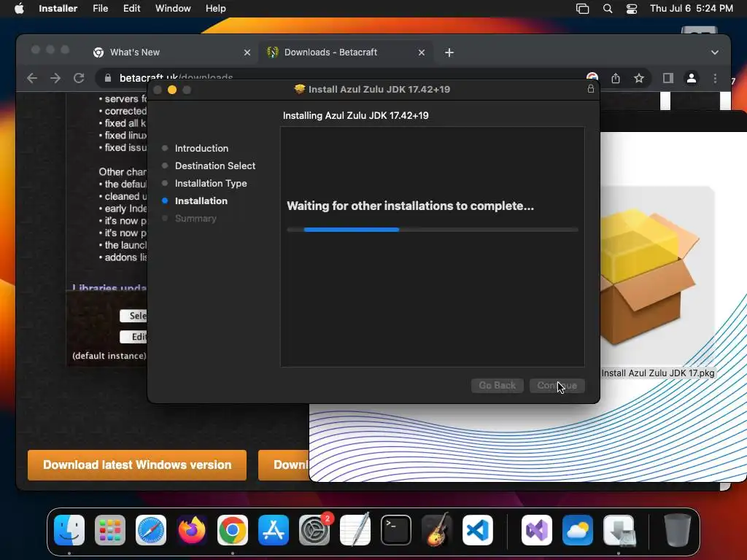Screen dimensions: 747x560
Task: Bookmark this page with star icon
Action: [639, 78]
